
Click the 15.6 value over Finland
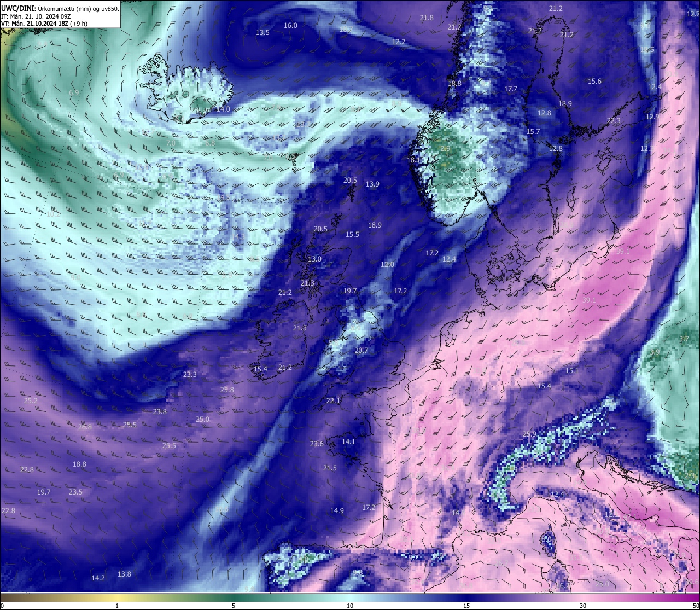pyautogui.click(x=594, y=82)
